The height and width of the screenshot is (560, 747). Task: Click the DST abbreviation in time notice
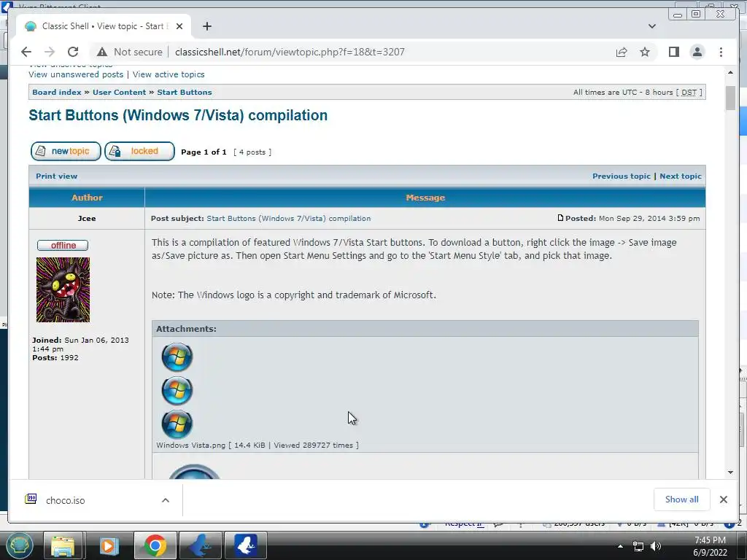point(689,93)
